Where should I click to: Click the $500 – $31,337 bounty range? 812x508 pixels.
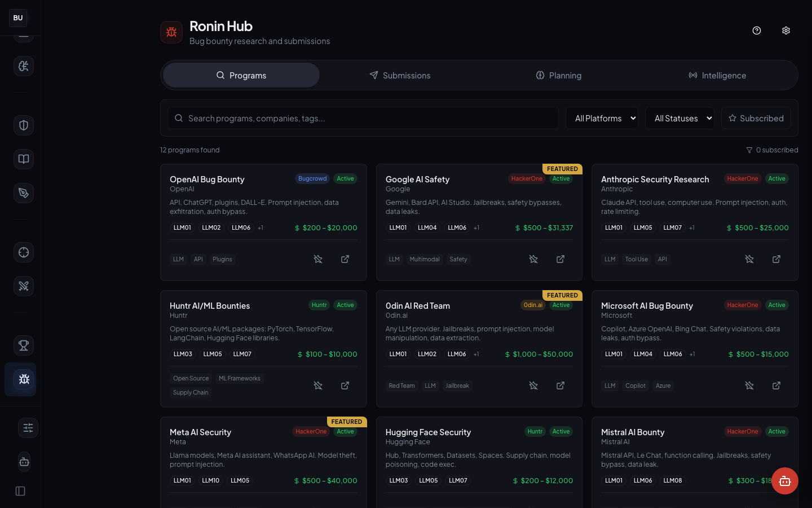(x=544, y=228)
